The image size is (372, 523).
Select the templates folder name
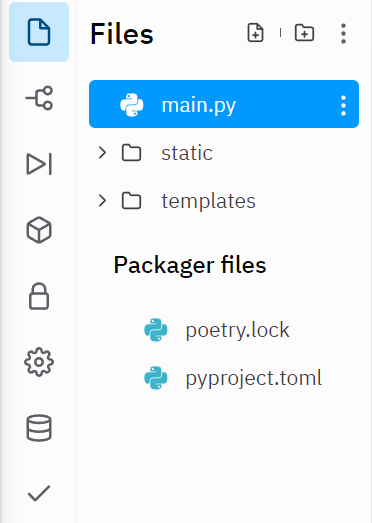[209, 201]
